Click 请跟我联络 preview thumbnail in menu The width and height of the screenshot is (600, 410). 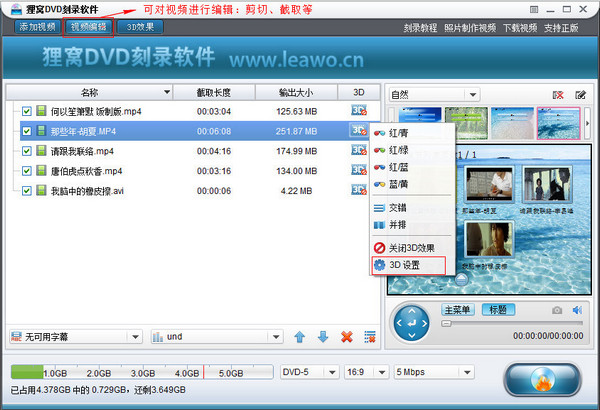pyautogui.click(x=547, y=185)
